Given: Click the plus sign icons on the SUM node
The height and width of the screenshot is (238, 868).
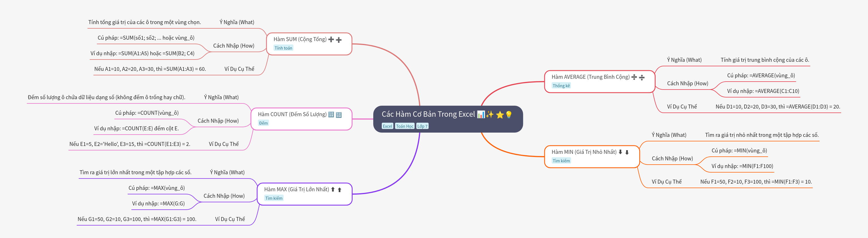Looking at the screenshot, I should coord(335,40).
